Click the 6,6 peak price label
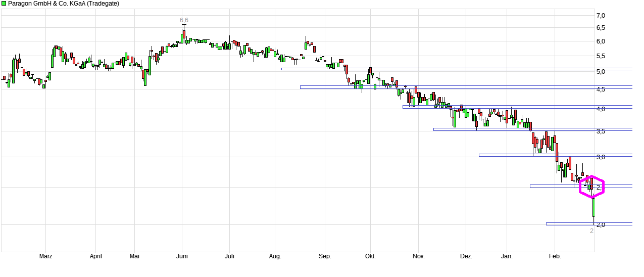 pyautogui.click(x=184, y=20)
